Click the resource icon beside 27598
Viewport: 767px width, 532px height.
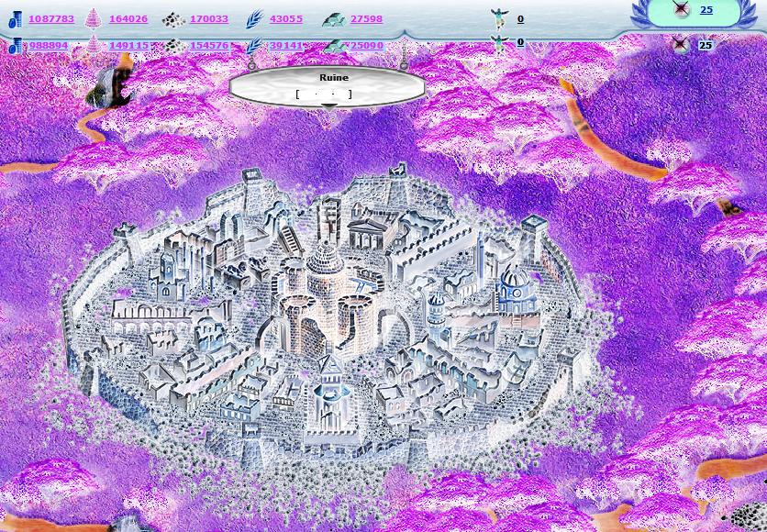point(334,19)
